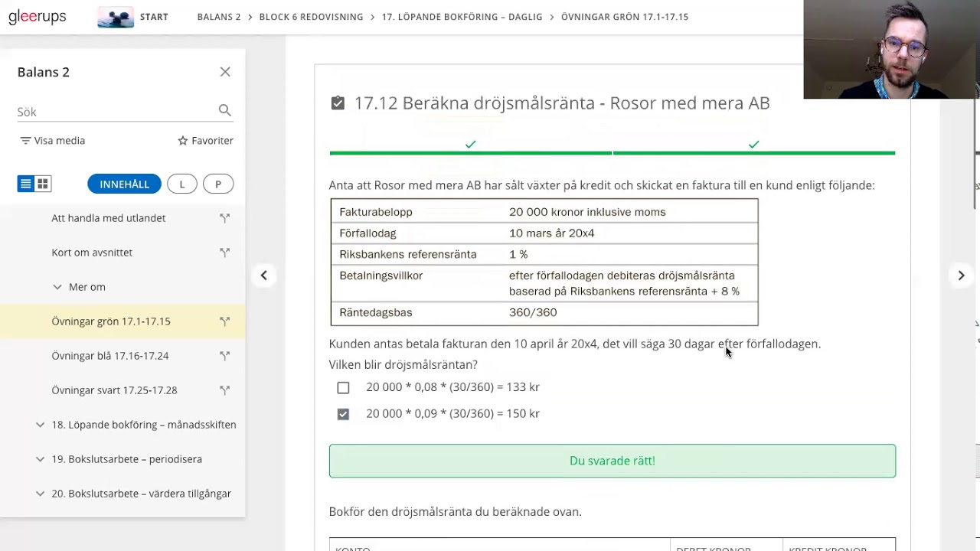Open BALANS 2 breadcrumb
This screenshot has width=980, height=551.
(x=219, y=17)
